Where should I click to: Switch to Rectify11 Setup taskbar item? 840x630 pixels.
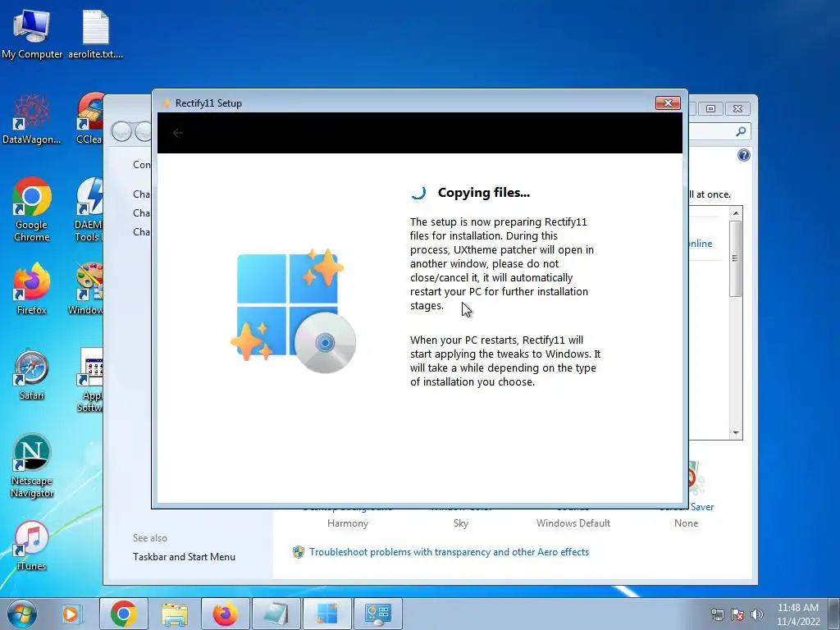[327, 614]
